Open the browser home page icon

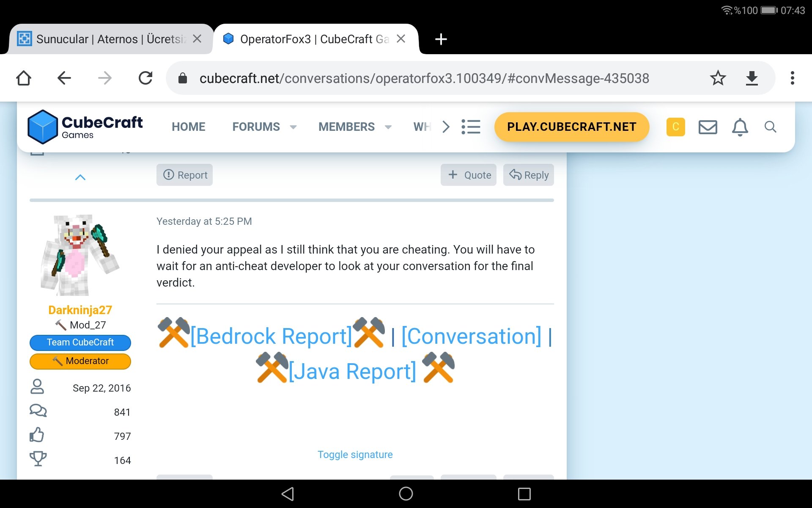(x=24, y=78)
